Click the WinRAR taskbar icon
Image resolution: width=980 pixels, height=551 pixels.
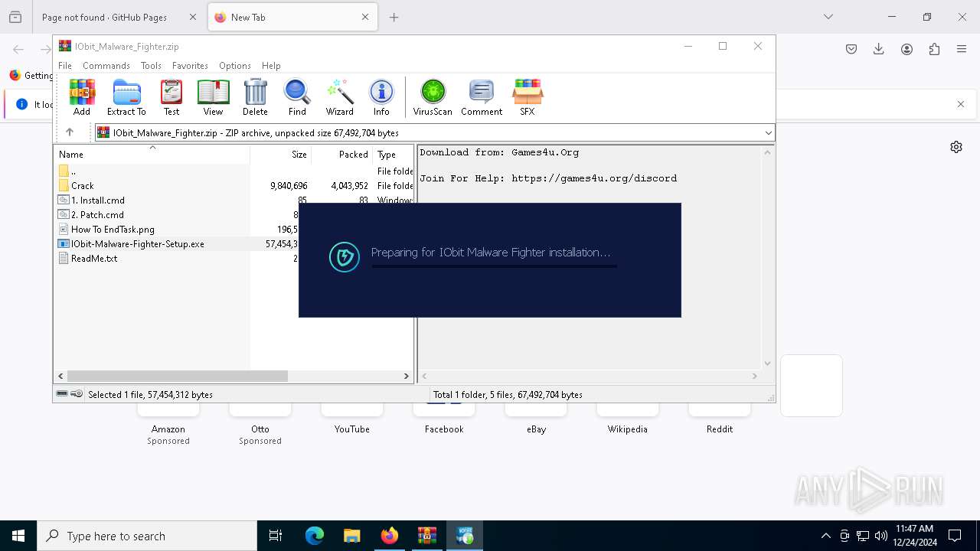tap(427, 536)
